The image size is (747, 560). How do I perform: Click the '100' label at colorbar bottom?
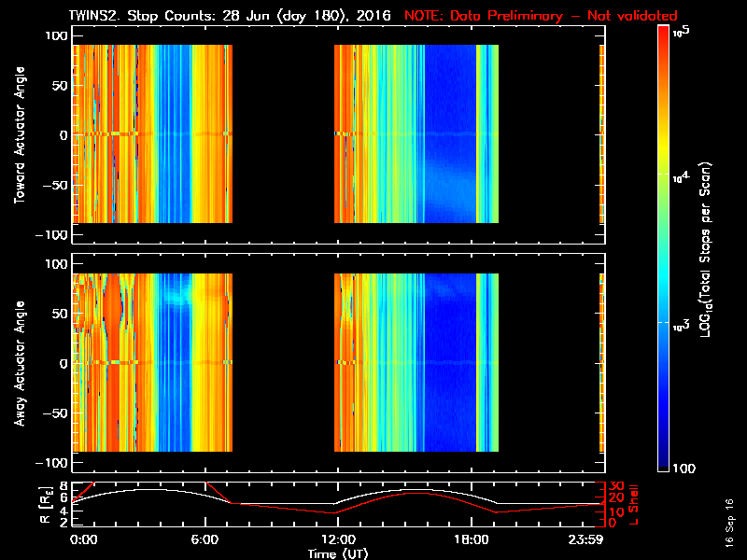pos(684,469)
